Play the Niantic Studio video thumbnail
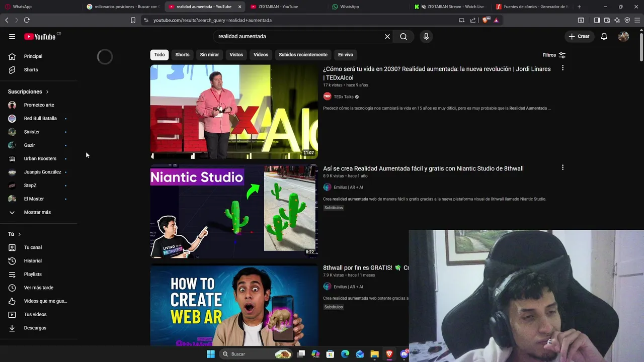Image resolution: width=644 pixels, height=362 pixels. (x=234, y=211)
